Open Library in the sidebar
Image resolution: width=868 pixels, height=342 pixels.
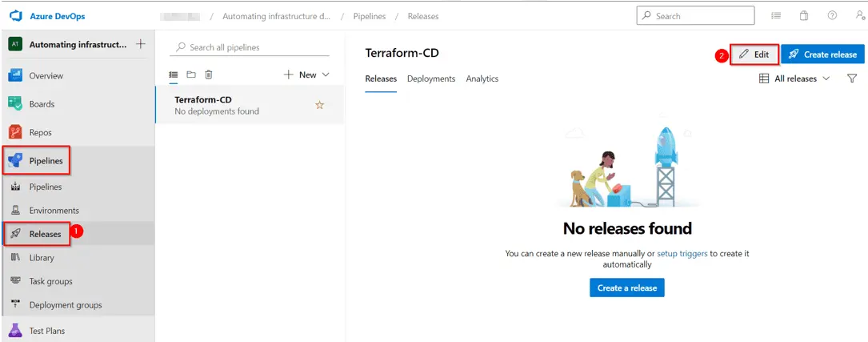tap(42, 258)
